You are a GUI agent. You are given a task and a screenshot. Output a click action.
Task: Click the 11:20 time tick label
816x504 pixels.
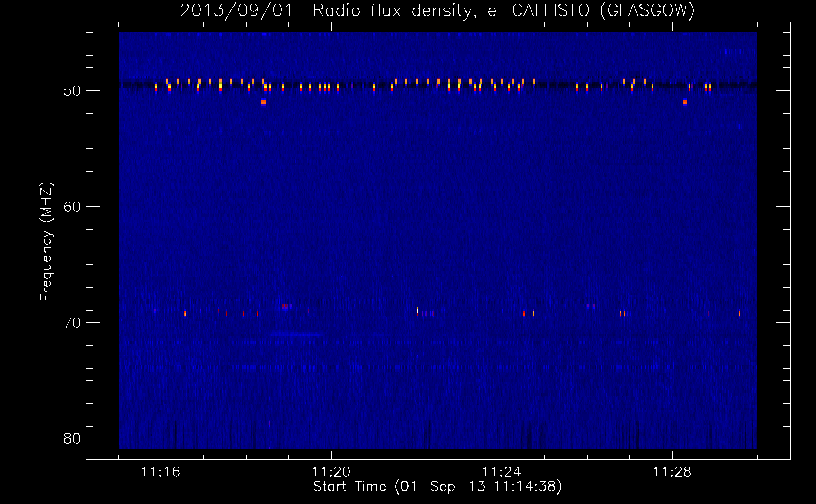coord(331,472)
